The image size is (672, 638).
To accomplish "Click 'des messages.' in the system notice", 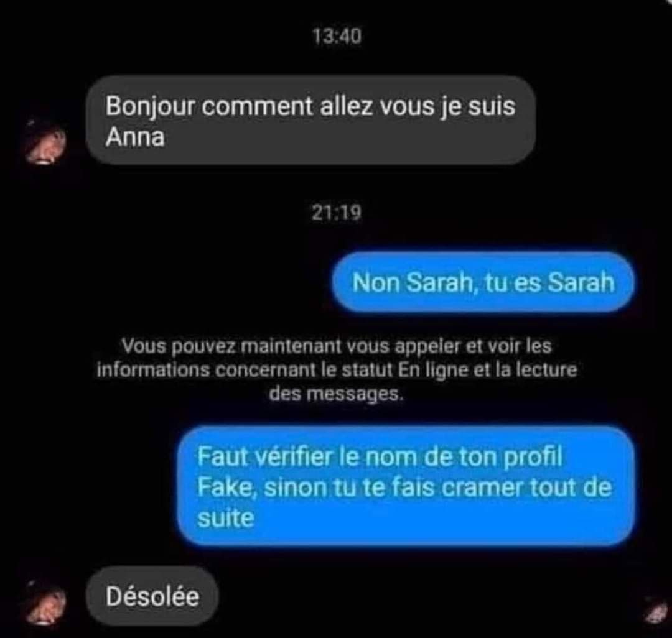I will point(337,394).
